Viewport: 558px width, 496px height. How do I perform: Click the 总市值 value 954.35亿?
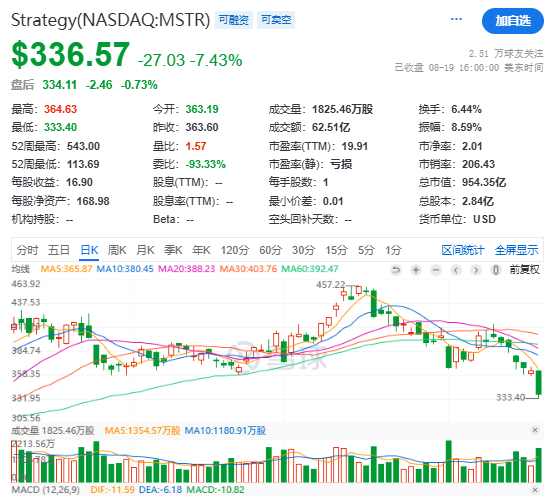coord(484,183)
